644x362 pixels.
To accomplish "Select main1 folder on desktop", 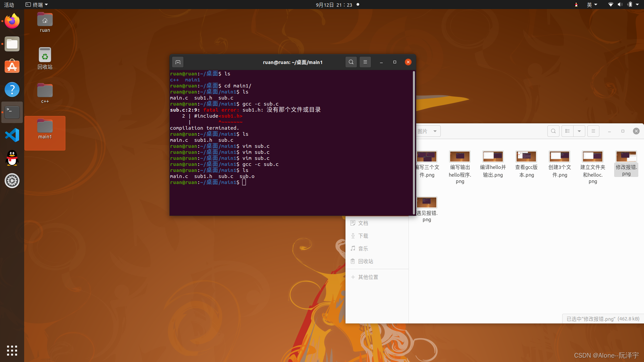I will (x=45, y=129).
